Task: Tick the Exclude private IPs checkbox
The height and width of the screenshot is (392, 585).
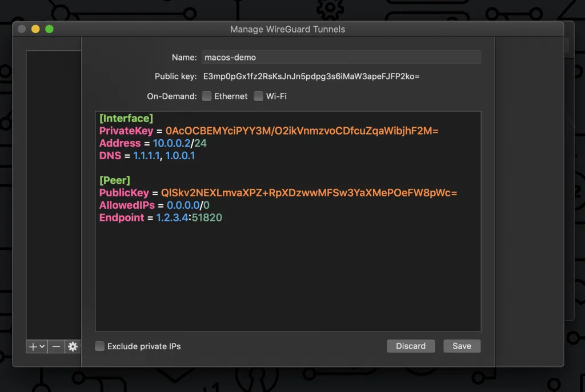Action: pos(99,346)
